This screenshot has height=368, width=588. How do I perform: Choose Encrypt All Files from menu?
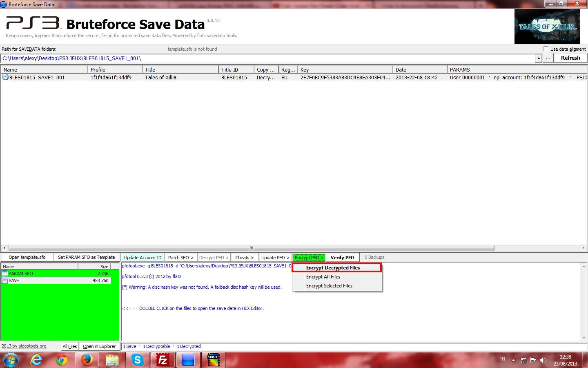click(337, 277)
